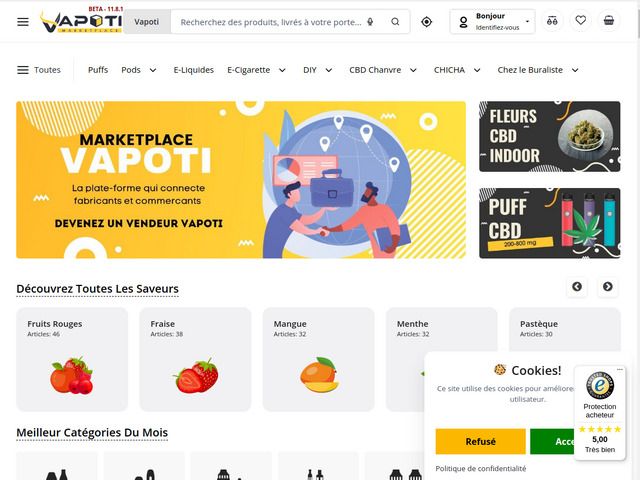Open the Fraise flavor card
The image size is (640, 480).
coord(195,359)
